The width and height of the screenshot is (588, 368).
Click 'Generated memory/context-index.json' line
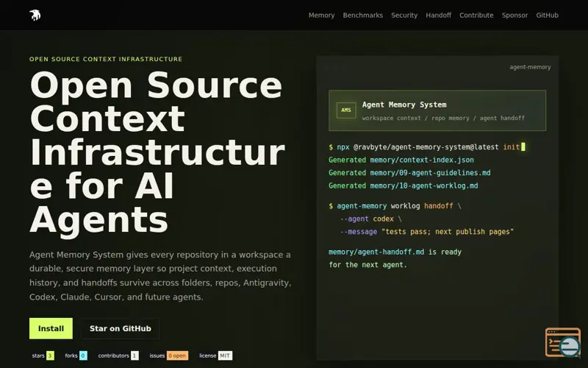coord(401,160)
